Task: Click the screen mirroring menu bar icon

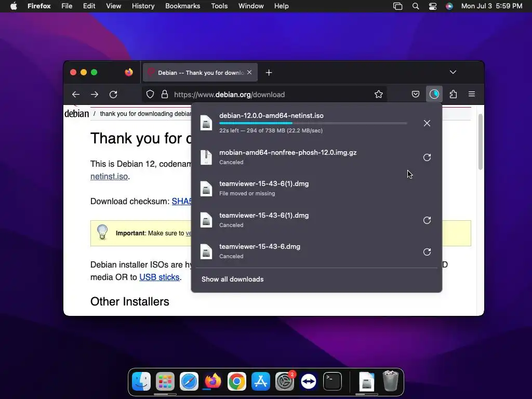Action: pyautogui.click(x=397, y=6)
